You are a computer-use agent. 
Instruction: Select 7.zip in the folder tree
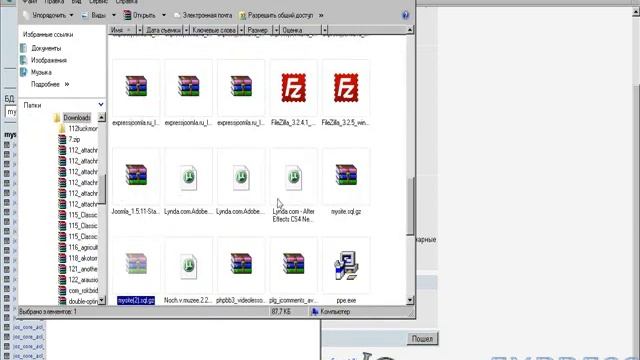click(74, 139)
